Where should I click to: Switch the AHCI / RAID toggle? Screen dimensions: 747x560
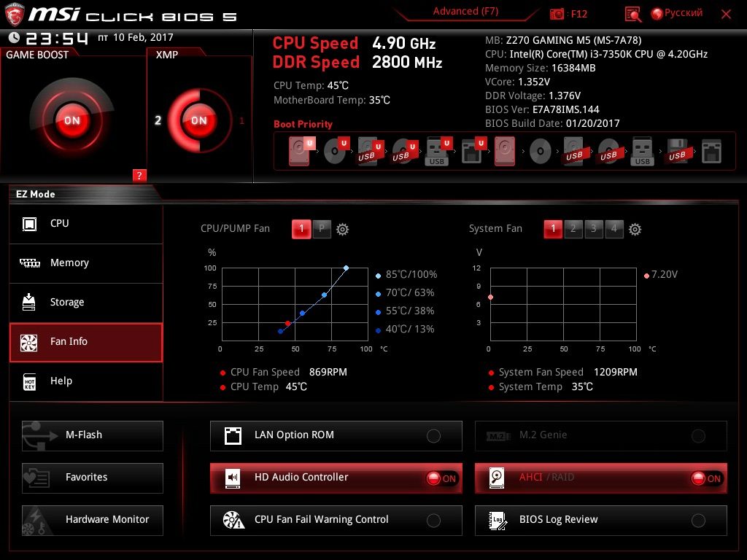pyautogui.click(x=601, y=478)
